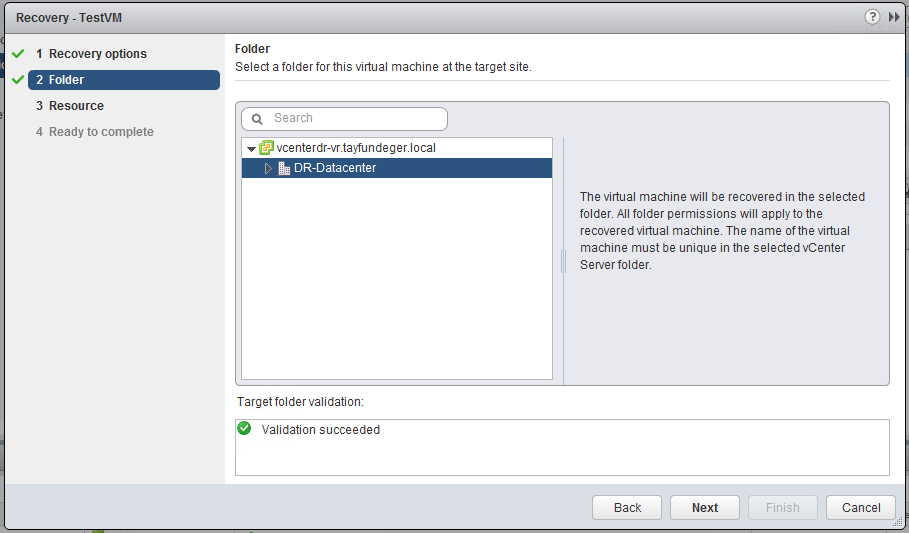
Task: Open step 3 Resource
Action: [70, 106]
